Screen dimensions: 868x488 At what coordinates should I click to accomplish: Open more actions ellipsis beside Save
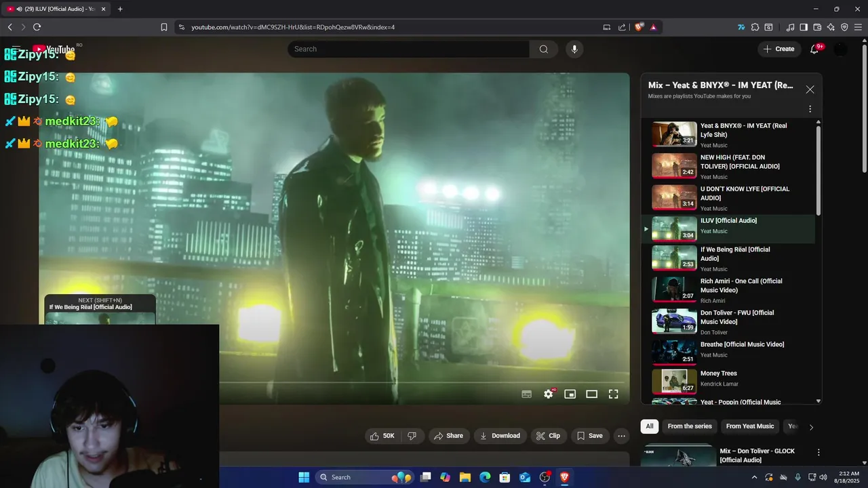(621, 436)
